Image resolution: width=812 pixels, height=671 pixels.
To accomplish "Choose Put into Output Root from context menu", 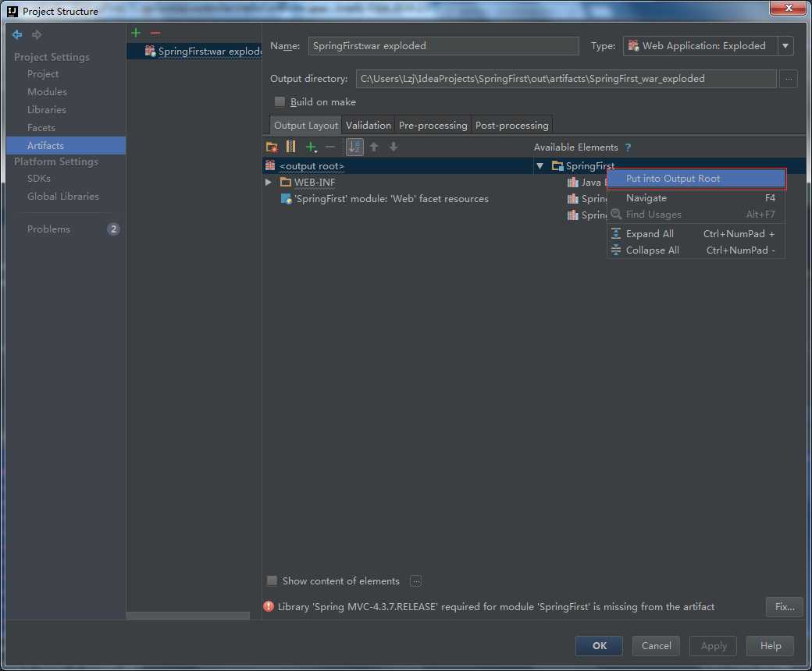I will click(x=696, y=179).
